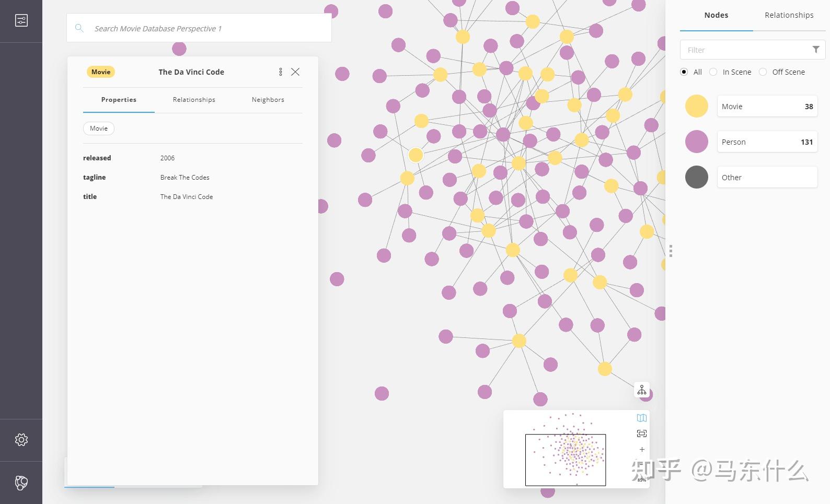
Task: Open three-dot menu on Da Vinci Code card
Action: (x=281, y=72)
